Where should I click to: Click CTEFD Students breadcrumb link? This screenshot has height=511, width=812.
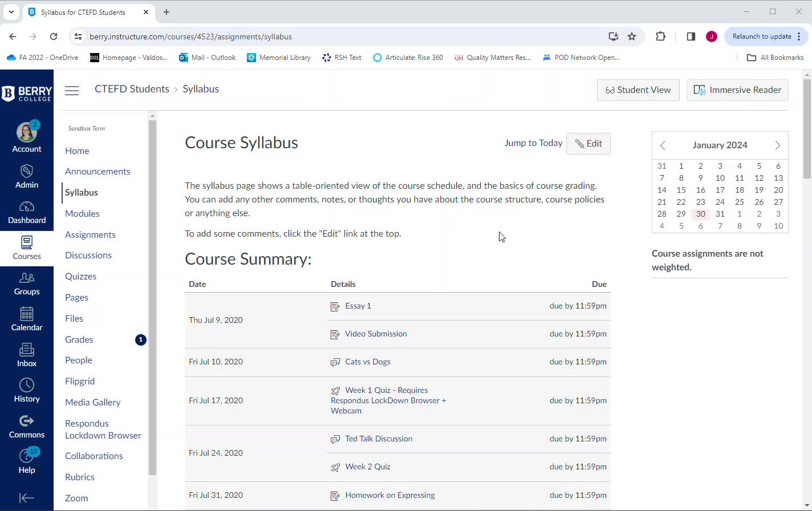pyautogui.click(x=132, y=89)
